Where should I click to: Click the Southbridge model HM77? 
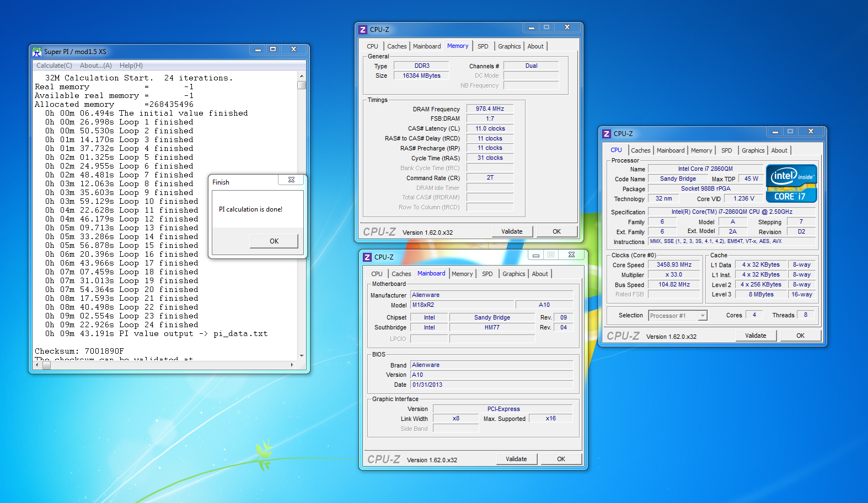pyautogui.click(x=492, y=327)
